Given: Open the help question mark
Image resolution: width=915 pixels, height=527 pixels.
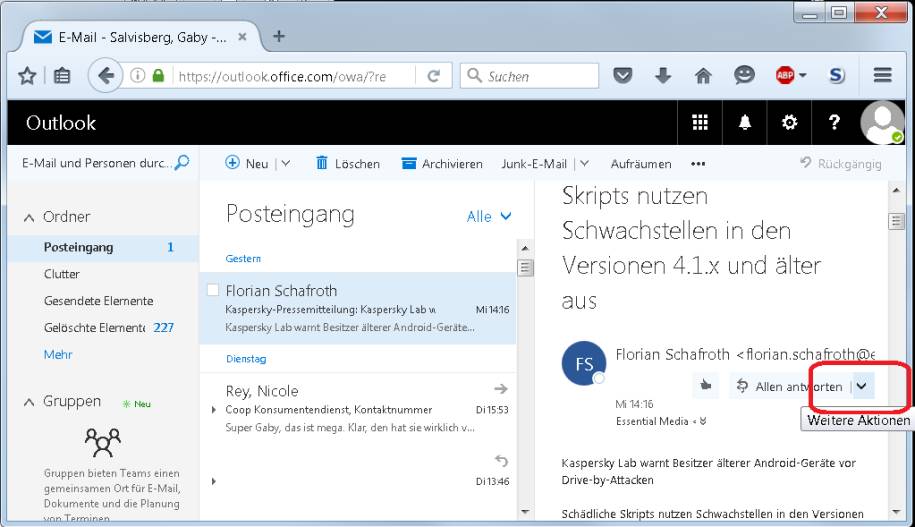Looking at the screenshot, I should 834,123.
